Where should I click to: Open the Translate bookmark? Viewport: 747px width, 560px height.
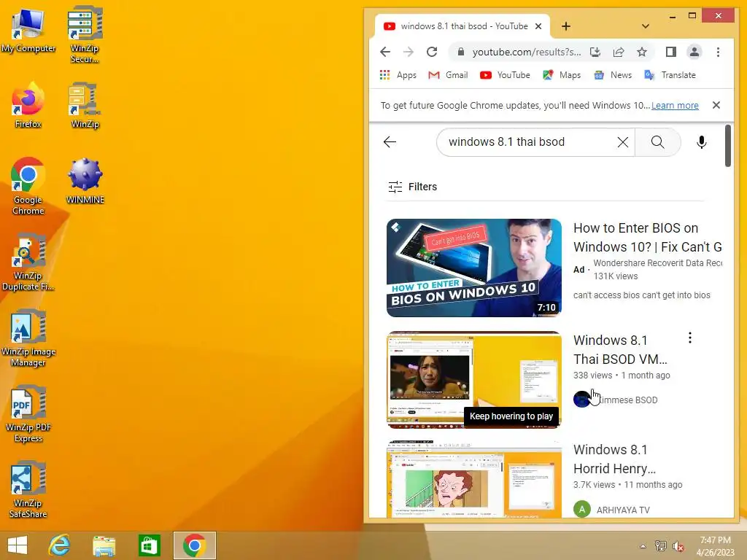[670, 75]
